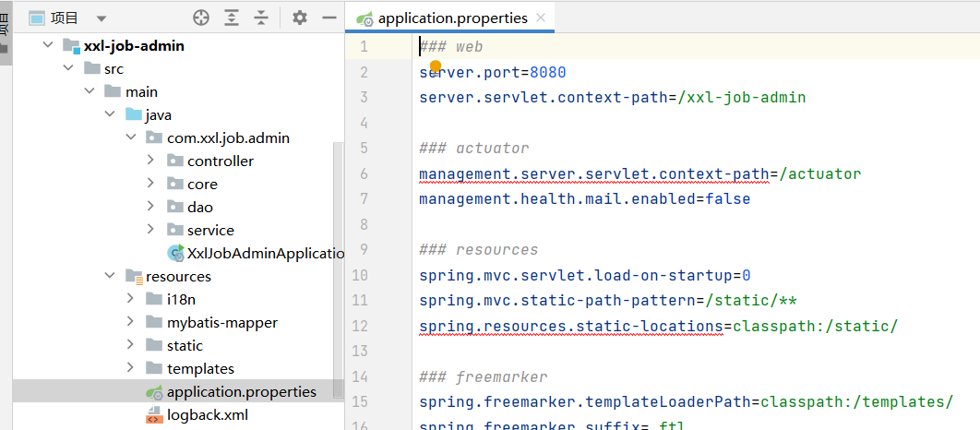
Task: Click the logback.xml file icon
Action: [x=154, y=415]
